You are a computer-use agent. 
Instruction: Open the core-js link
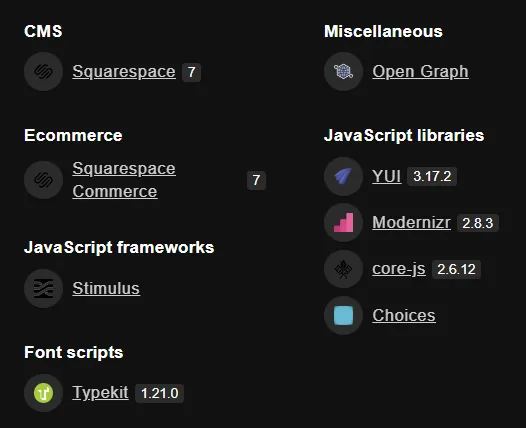[x=399, y=269]
